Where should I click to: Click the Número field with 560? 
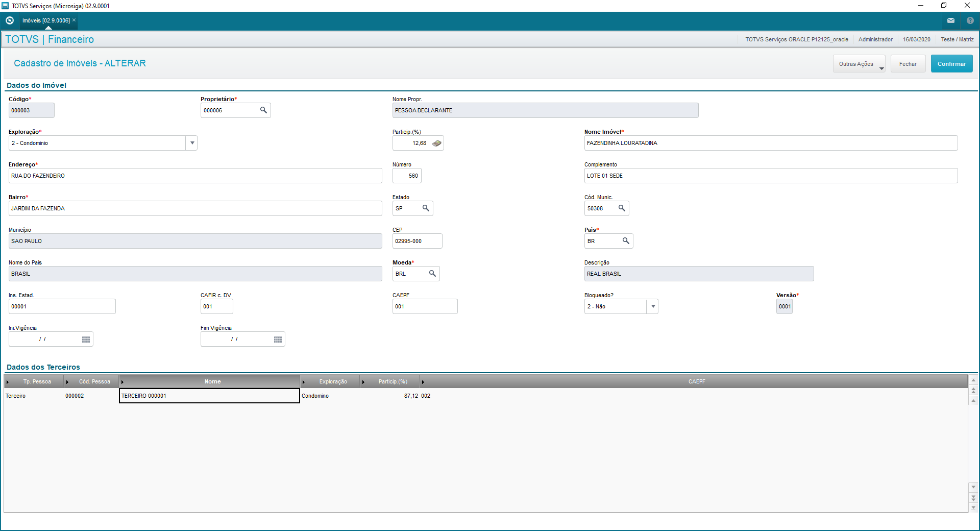(x=407, y=176)
